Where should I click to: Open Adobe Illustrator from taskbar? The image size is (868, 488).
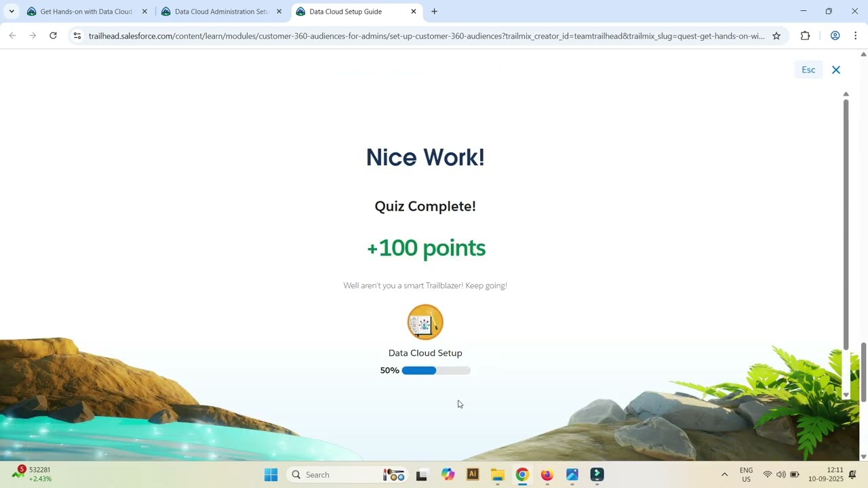click(x=473, y=474)
